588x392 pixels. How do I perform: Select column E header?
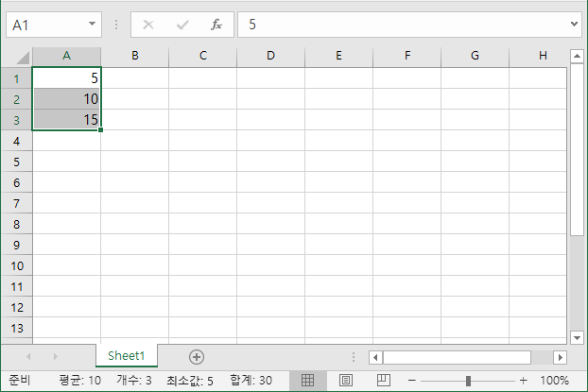[339, 57]
